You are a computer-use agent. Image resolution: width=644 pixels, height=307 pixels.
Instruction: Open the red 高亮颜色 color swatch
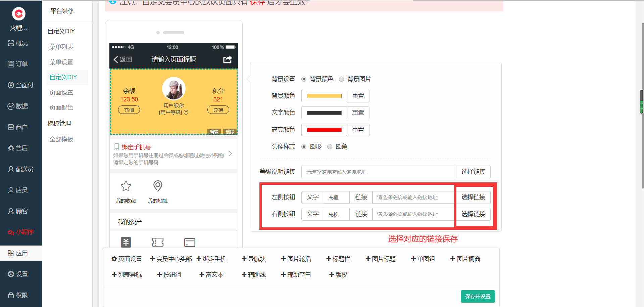pos(324,130)
